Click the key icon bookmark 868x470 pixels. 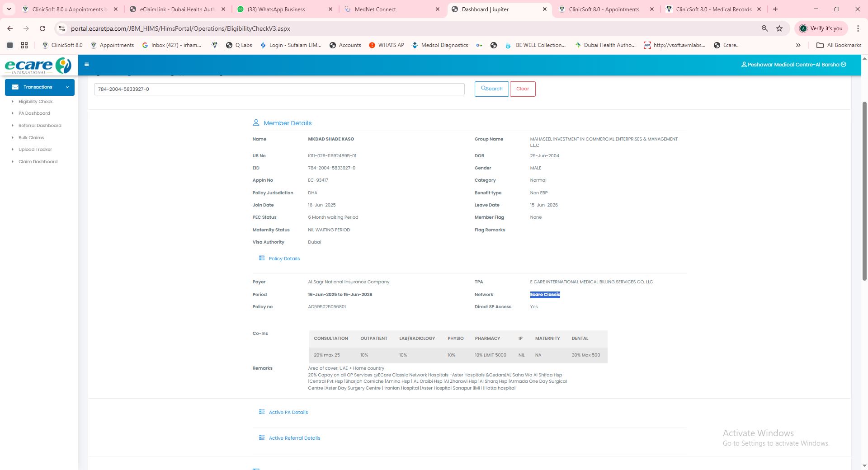tap(479, 45)
